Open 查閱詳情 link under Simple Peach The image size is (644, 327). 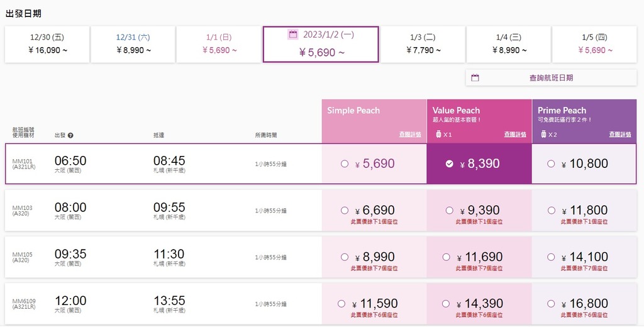point(410,135)
